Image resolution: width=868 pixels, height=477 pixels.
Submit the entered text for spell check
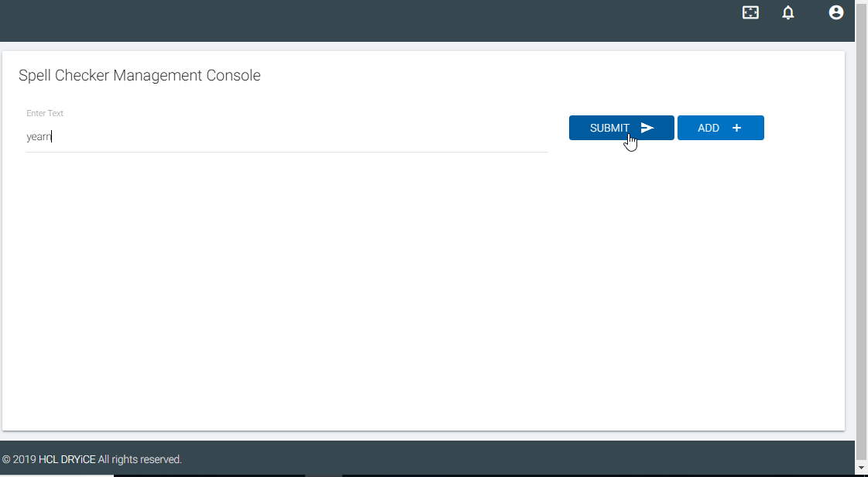622,128
